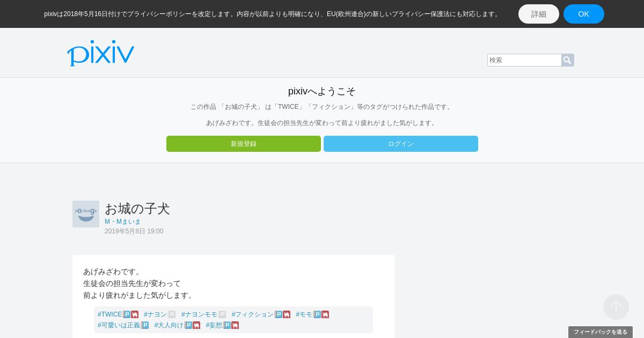Click the blue ログイン button

click(x=401, y=144)
